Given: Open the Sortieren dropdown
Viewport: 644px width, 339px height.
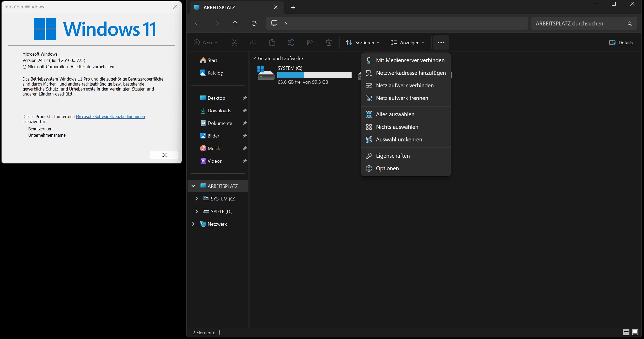Looking at the screenshot, I should 362,43.
